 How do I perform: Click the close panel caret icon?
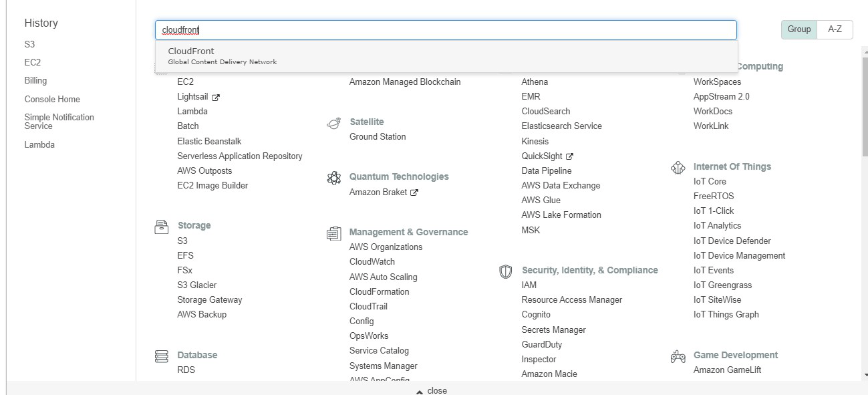coord(419,392)
